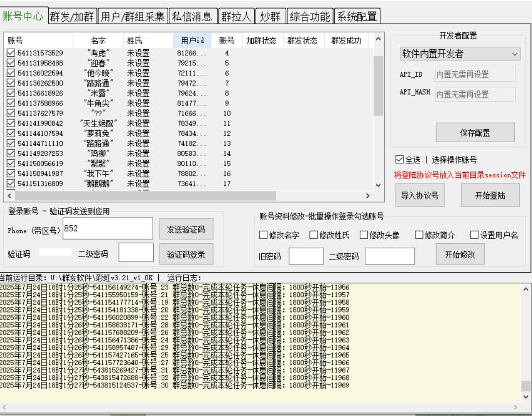Uncheck account 541131573529 in the list

click(x=11, y=53)
